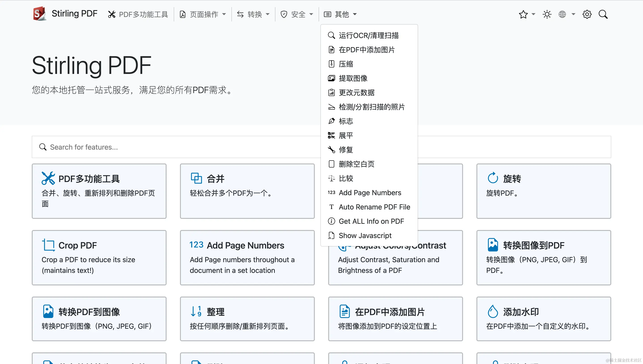Click the JS file icon in menu
Image resolution: width=643 pixels, height=364 pixels.
(x=331, y=235)
